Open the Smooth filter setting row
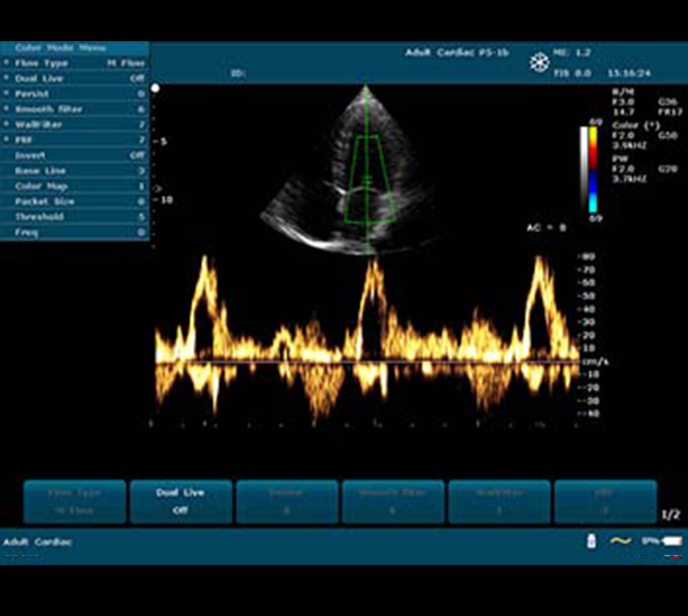The height and width of the screenshot is (616, 688). click(x=75, y=109)
